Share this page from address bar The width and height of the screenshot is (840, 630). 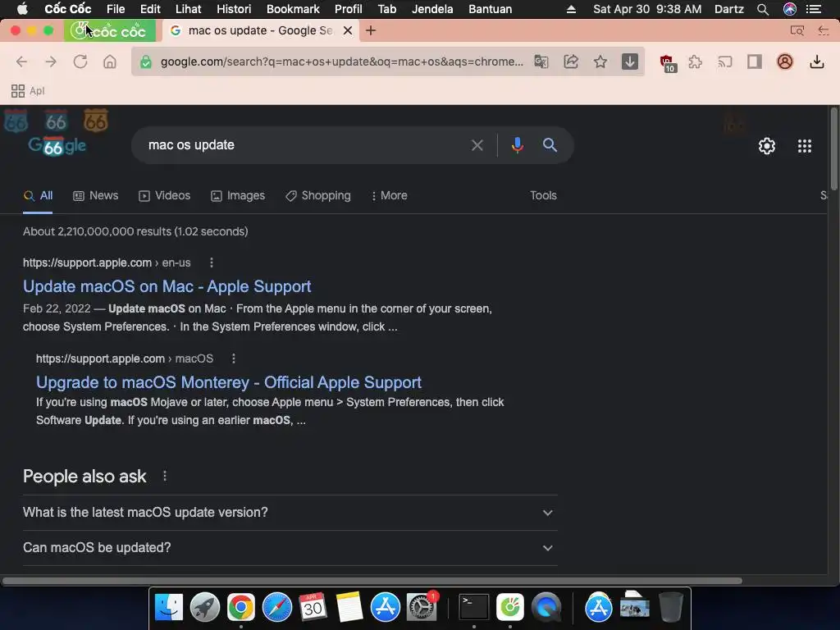[x=571, y=62]
